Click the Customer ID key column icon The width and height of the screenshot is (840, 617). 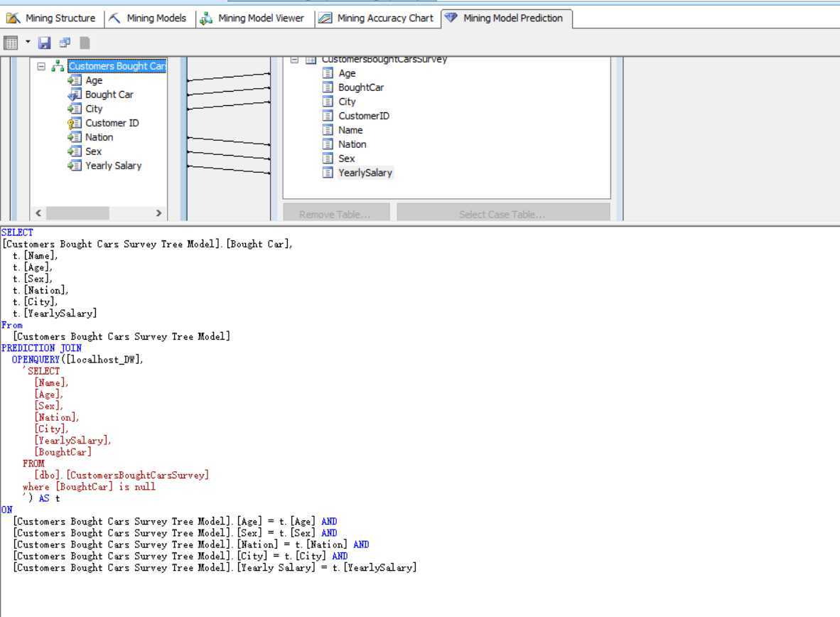click(x=74, y=123)
